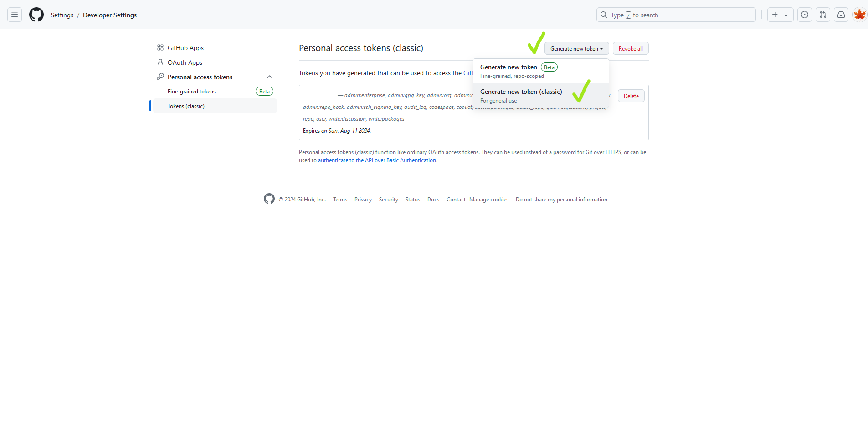Viewport: 868px width, 421px height.
Task: Click the GitHub logo in header
Action: 36,15
